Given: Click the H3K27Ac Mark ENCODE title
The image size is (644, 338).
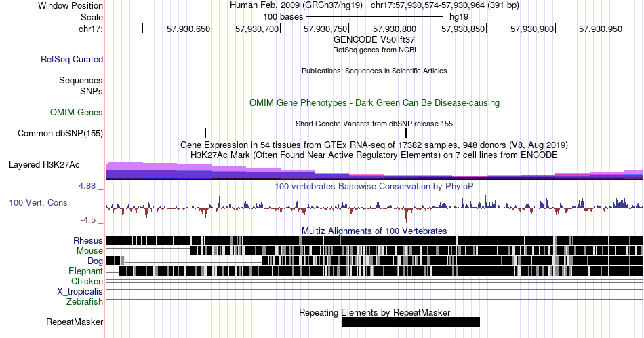Looking at the screenshot, I should tap(374, 155).
